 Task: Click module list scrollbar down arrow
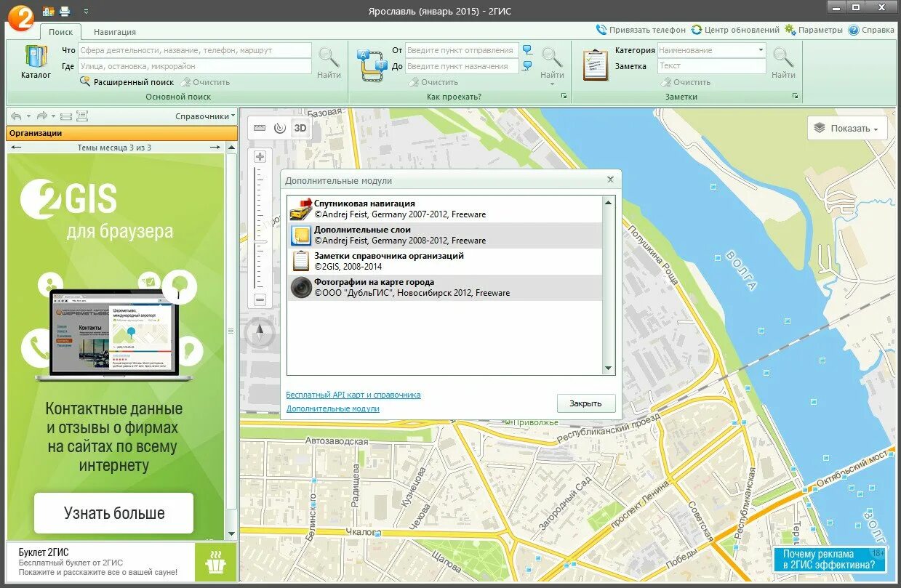click(609, 368)
